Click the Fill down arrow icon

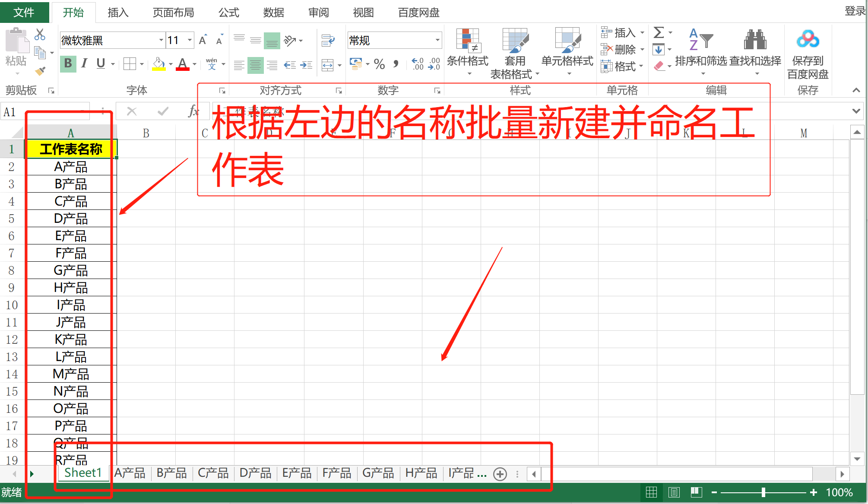point(659,49)
